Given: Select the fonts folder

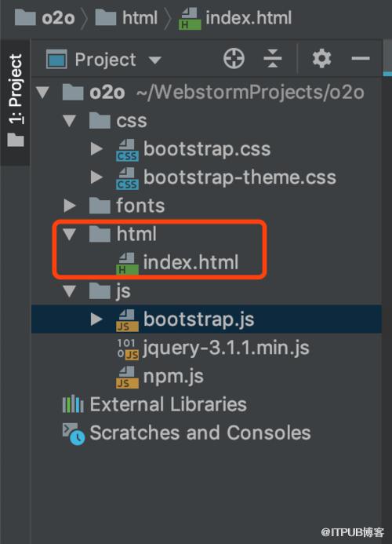Looking at the screenshot, I should pos(140,206).
